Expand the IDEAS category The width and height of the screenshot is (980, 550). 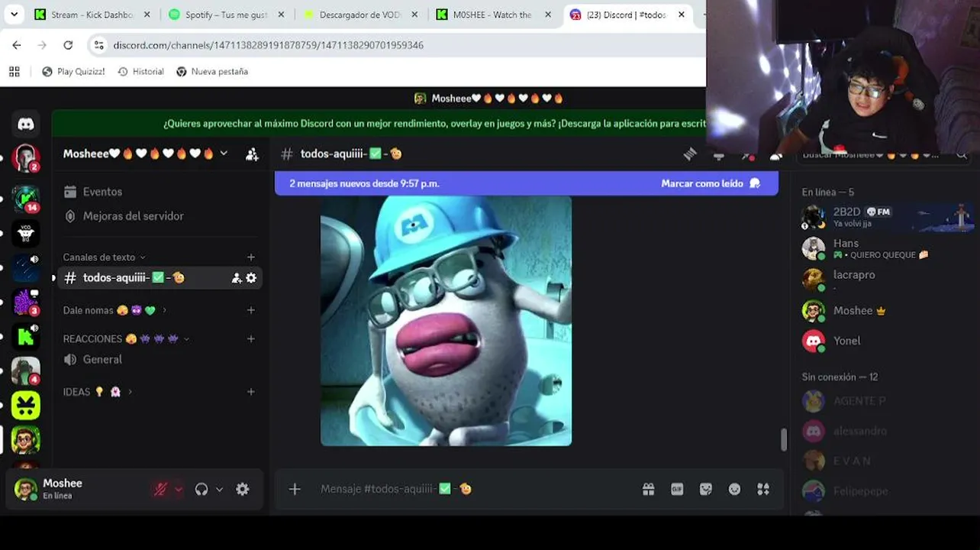pos(98,392)
